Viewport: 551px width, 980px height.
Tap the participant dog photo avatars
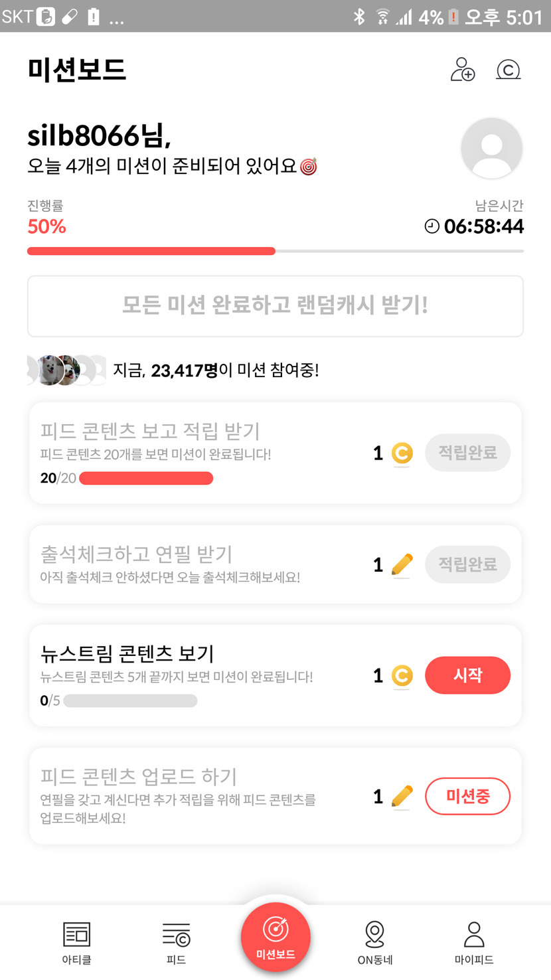pyautogui.click(x=60, y=370)
